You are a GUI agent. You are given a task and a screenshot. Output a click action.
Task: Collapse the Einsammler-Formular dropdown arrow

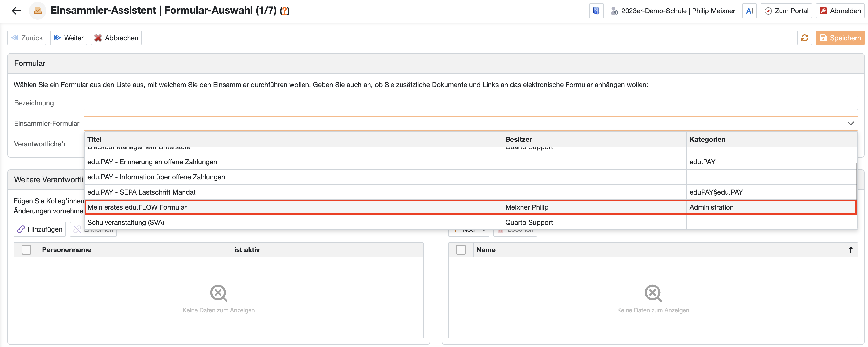point(850,123)
